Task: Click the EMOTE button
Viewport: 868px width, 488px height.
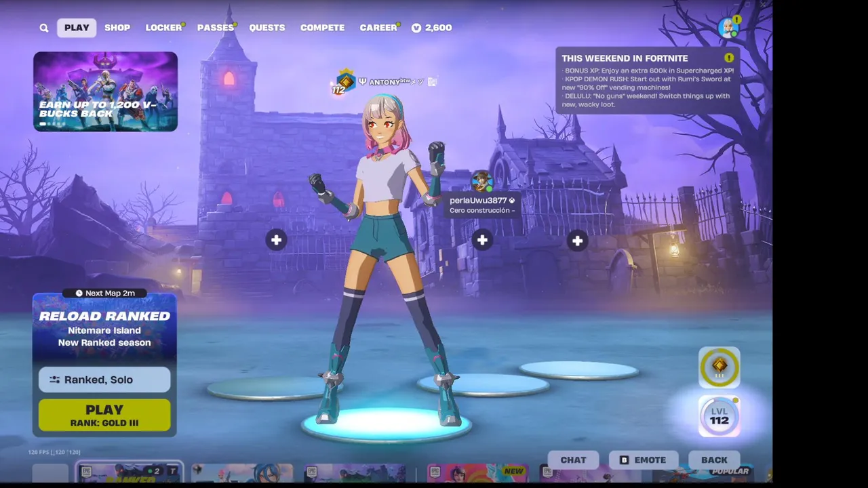Action: (643, 460)
